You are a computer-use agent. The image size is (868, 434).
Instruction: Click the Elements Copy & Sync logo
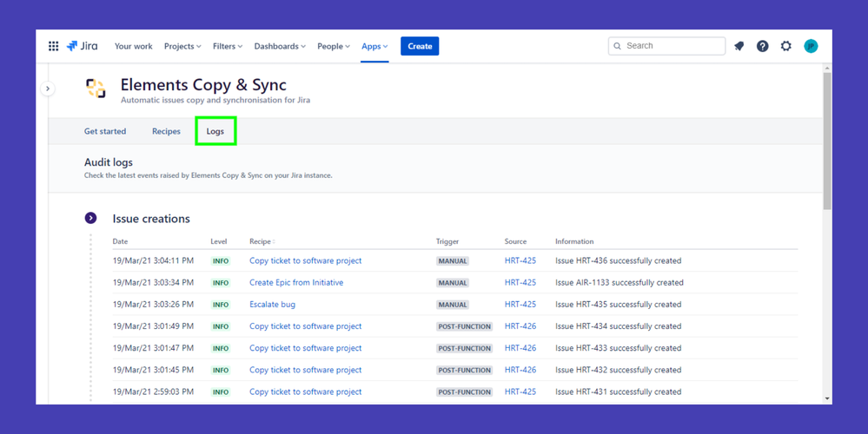[96, 88]
